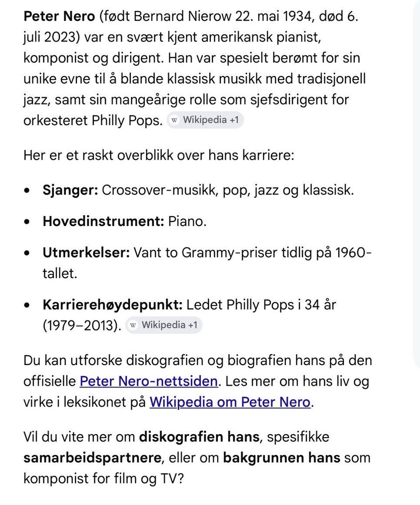Click the 'Hovedinstrument:' bullet label
Image resolution: width=420 pixels, height=505 pixels.
coord(104,221)
